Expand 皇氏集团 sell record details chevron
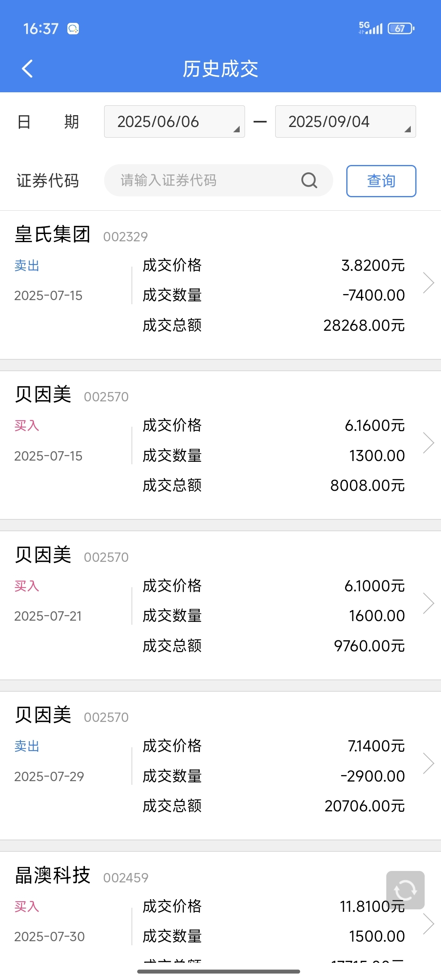The width and height of the screenshot is (441, 980). coord(428,283)
